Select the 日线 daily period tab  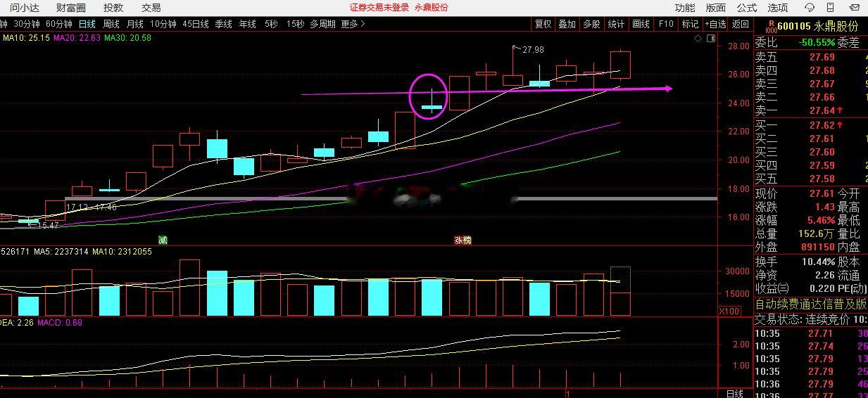click(87, 24)
